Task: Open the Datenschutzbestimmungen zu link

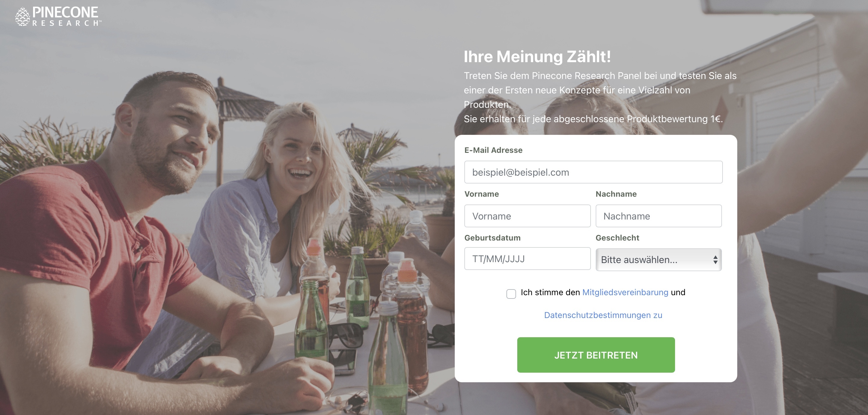Action: click(603, 315)
